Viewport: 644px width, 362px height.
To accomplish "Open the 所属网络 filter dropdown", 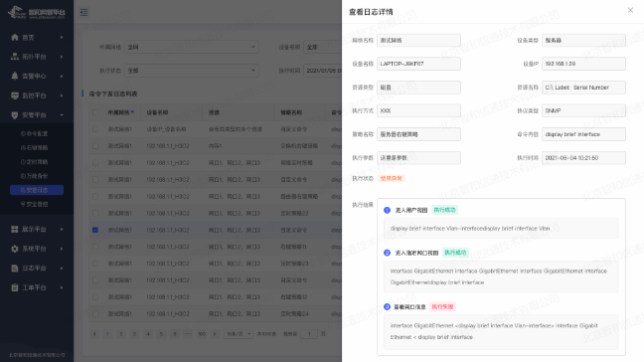I will (192, 47).
